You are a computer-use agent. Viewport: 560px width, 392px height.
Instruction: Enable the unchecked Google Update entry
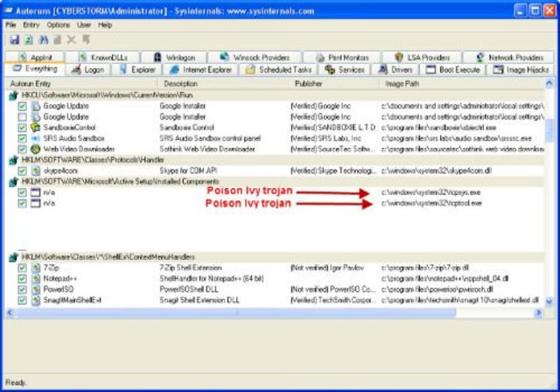(22, 116)
